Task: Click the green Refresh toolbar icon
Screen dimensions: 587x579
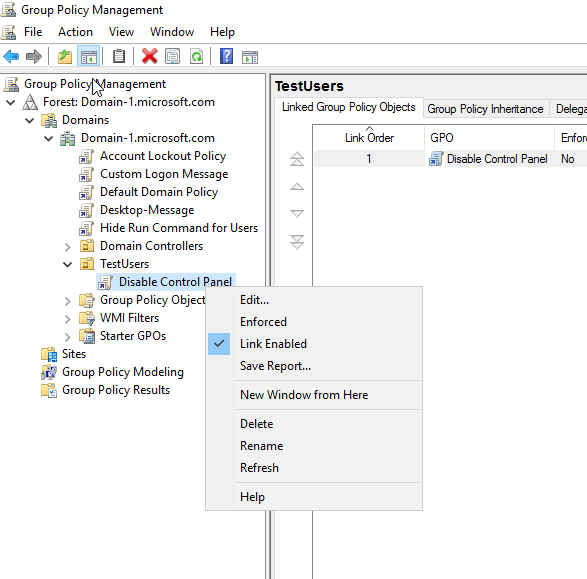Action: click(x=196, y=57)
